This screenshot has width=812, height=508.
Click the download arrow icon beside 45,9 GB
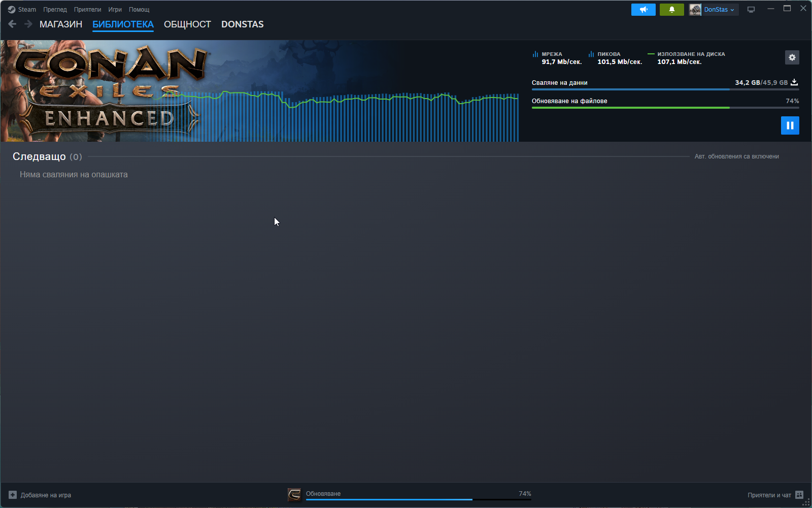[795, 82]
